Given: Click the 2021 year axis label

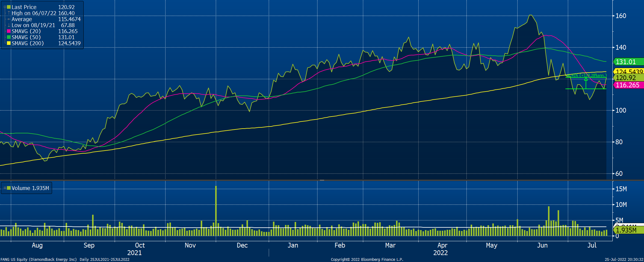Looking at the screenshot, I should (135, 253).
